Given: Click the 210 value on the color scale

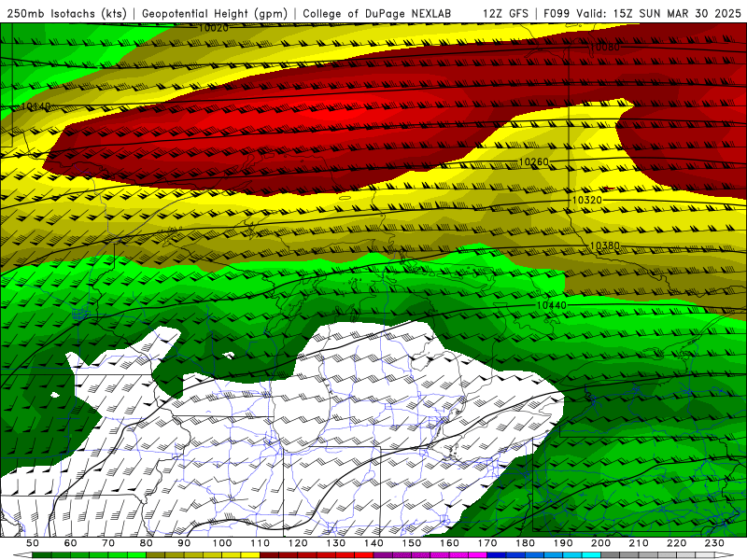Looking at the screenshot, I should pyautogui.click(x=639, y=543).
